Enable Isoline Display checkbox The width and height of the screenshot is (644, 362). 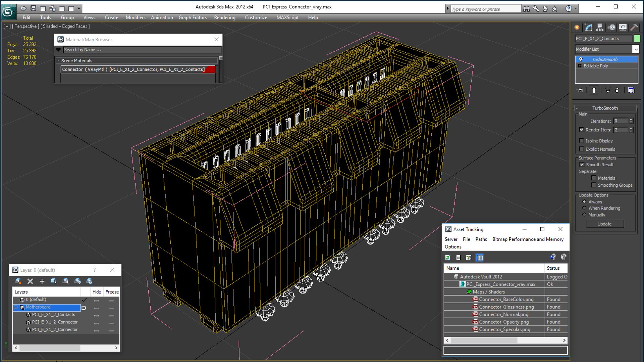tap(582, 141)
